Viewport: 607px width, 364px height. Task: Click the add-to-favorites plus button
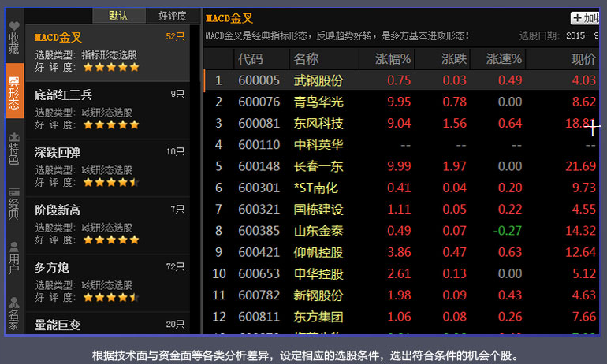(585, 18)
